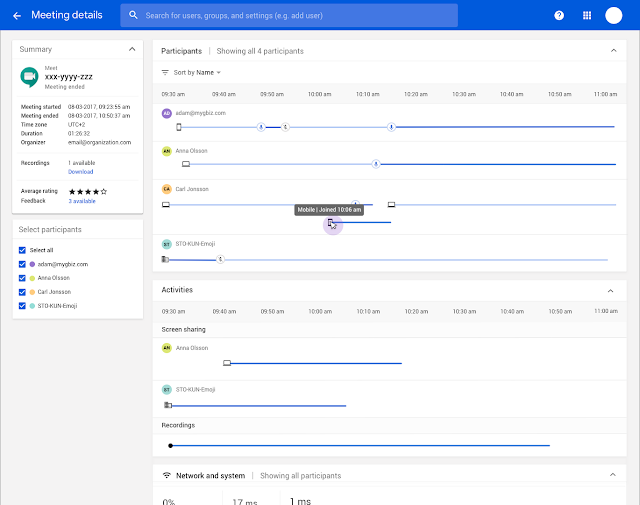Open the Sort by Name dropdown
Screen dimensions: 640x505
196,73
